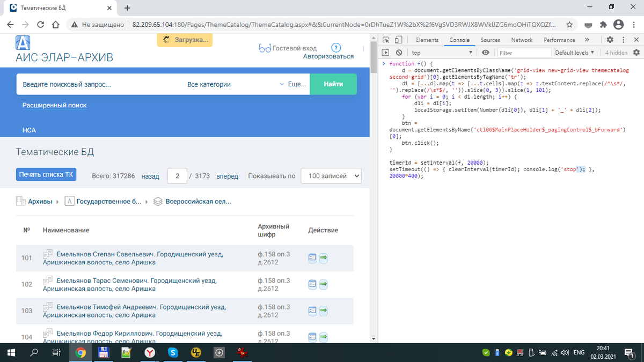Show more DevTools tabs chevron
Image resolution: width=644 pixels, height=362 pixels.
coord(587,40)
